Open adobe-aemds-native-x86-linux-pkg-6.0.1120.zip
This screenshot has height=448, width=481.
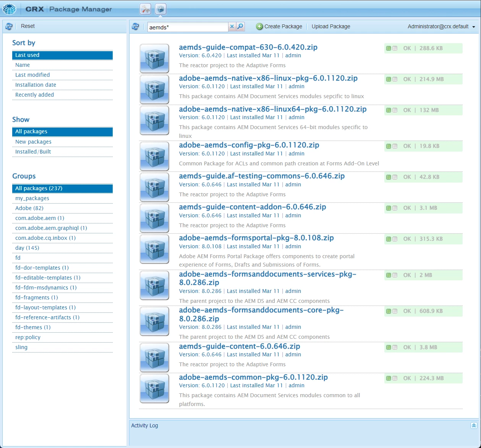pos(268,78)
